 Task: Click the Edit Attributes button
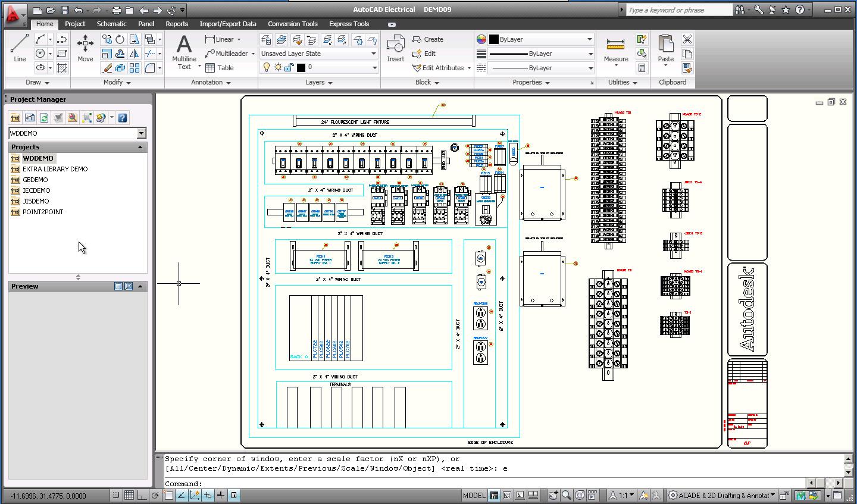442,68
